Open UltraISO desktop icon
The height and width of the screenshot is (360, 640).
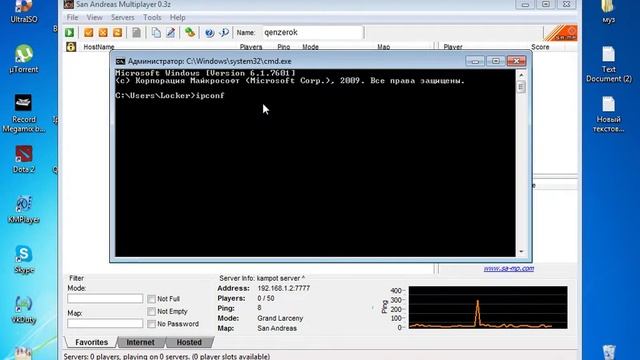pos(24,11)
